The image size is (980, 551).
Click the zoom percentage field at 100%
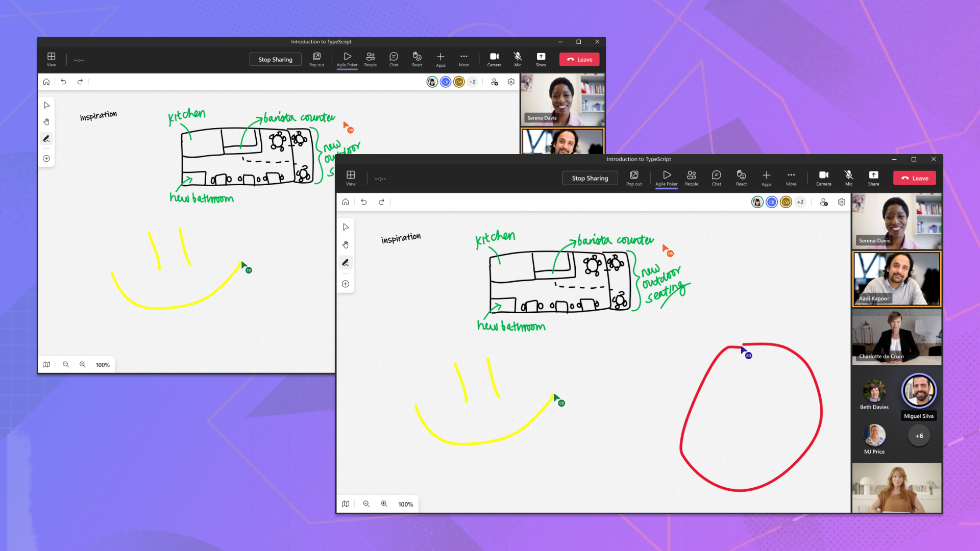[x=406, y=504]
